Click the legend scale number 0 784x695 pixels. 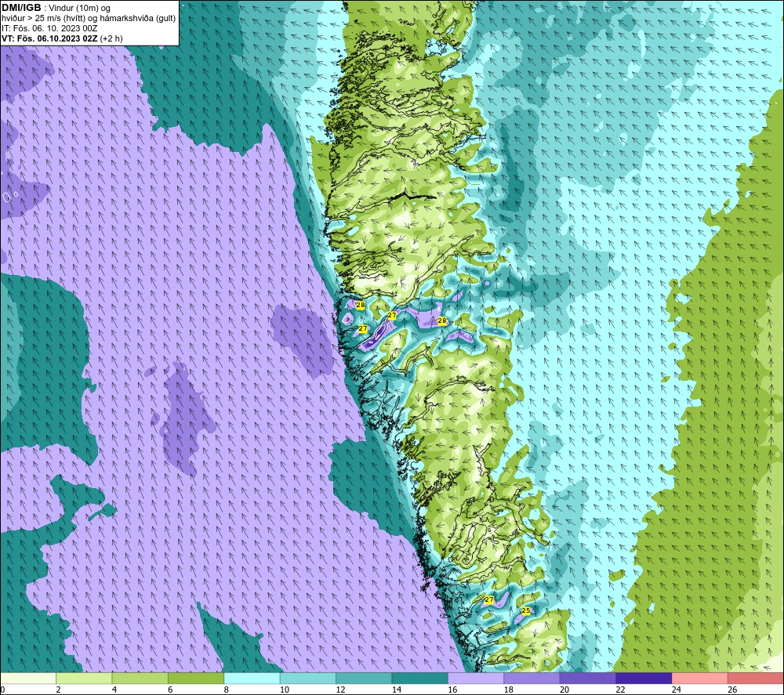tap(2, 690)
